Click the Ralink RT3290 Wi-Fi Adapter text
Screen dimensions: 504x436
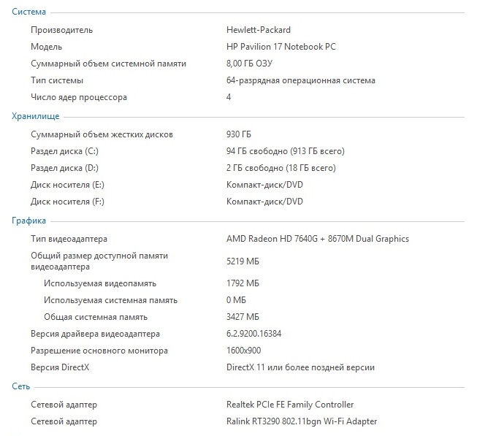[x=302, y=421]
